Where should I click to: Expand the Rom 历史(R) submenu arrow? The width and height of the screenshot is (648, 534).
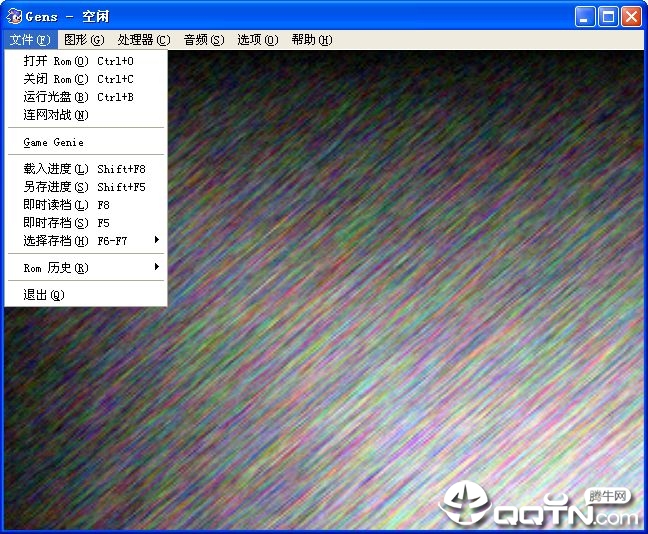point(157,267)
